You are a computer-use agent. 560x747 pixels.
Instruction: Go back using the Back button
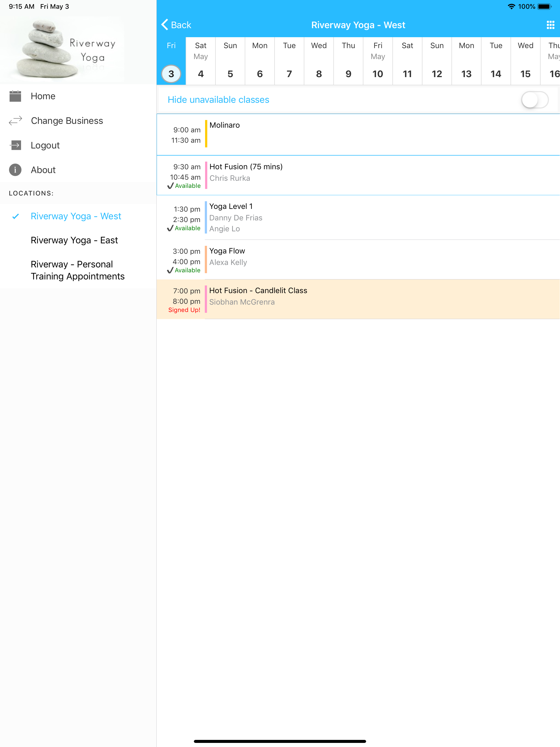pyautogui.click(x=176, y=25)
